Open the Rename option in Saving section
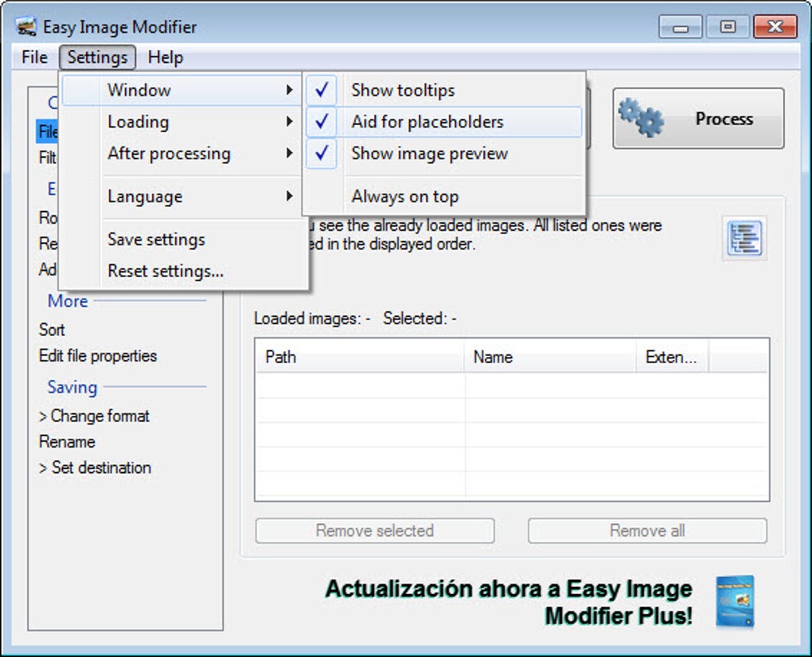812x657 pixels. point(68,441)
